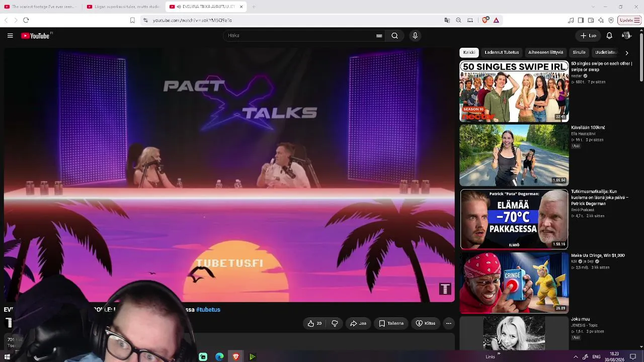Save the video with Tallenna button
The image size is (644, 362).
pos(391,323)
